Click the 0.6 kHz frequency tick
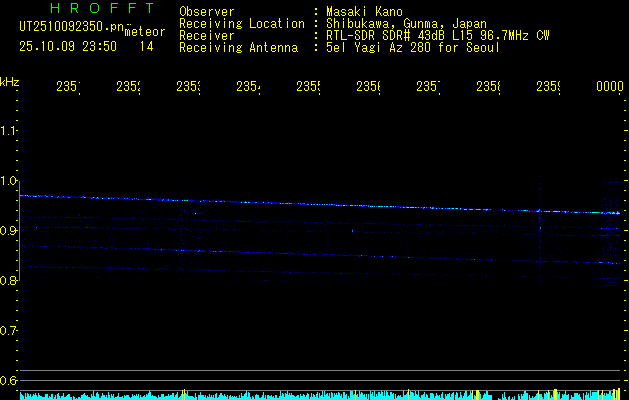629x400 pixels. click(x=10, y=381)
